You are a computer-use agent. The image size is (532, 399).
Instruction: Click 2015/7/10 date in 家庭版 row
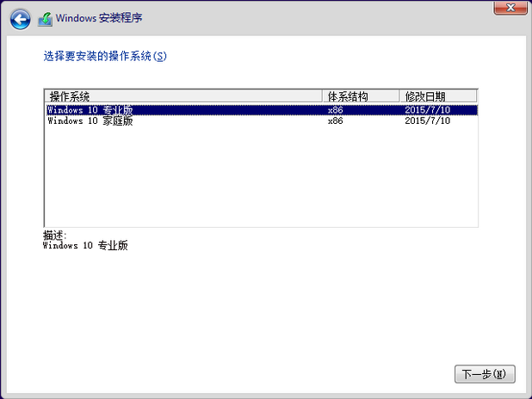[428, 120]
